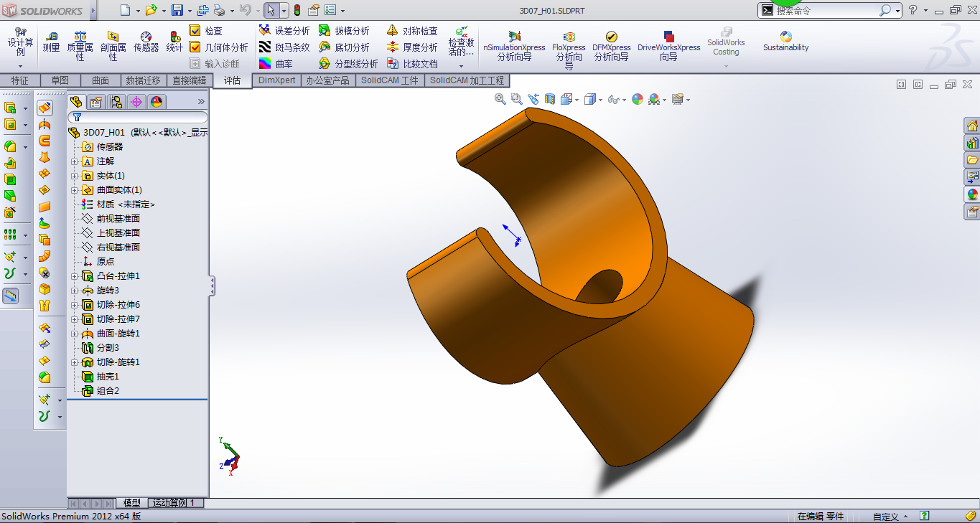
Task: Open the filter icon in feature tree
Action: [77, 117]
